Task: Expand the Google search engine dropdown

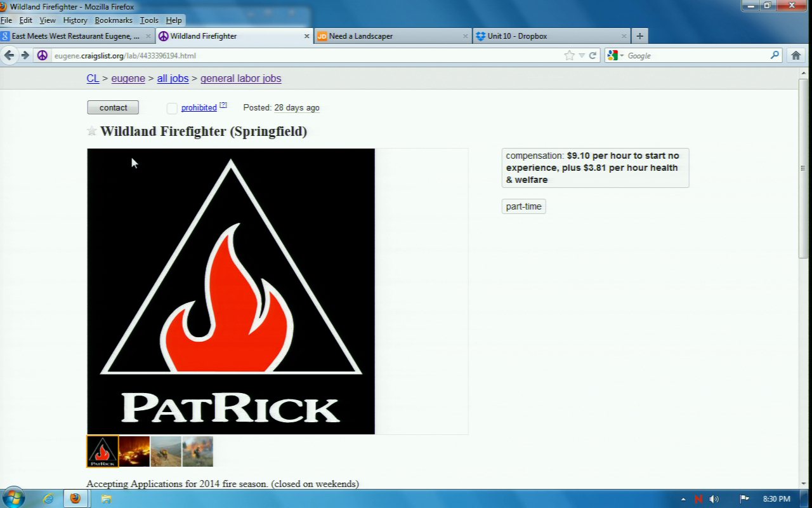Action: pos(622,56)
